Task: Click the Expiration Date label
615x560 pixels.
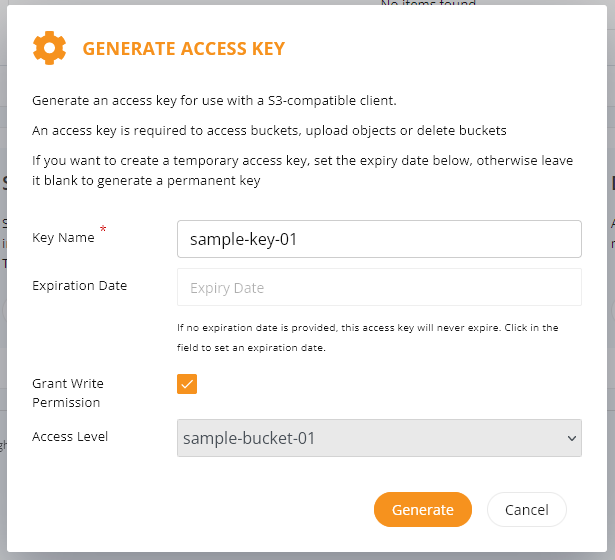Action: pyautogui.click(x=80, y=285)
